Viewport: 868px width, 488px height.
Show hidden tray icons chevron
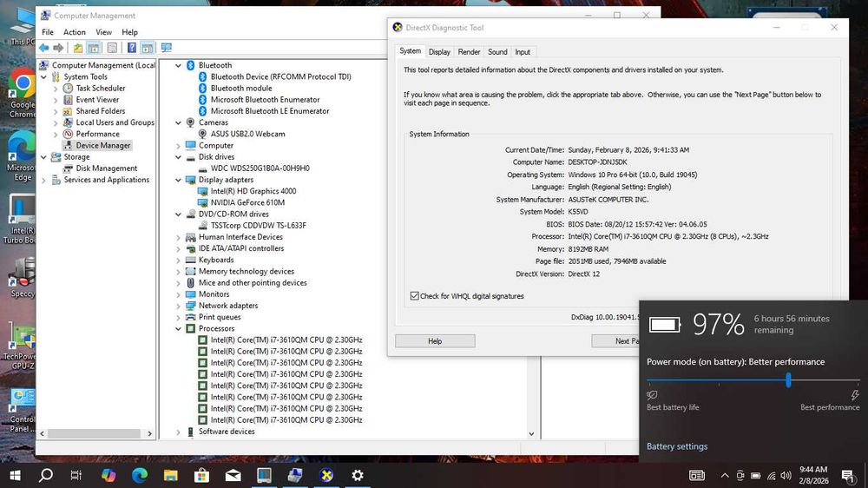tap(725, 475)
